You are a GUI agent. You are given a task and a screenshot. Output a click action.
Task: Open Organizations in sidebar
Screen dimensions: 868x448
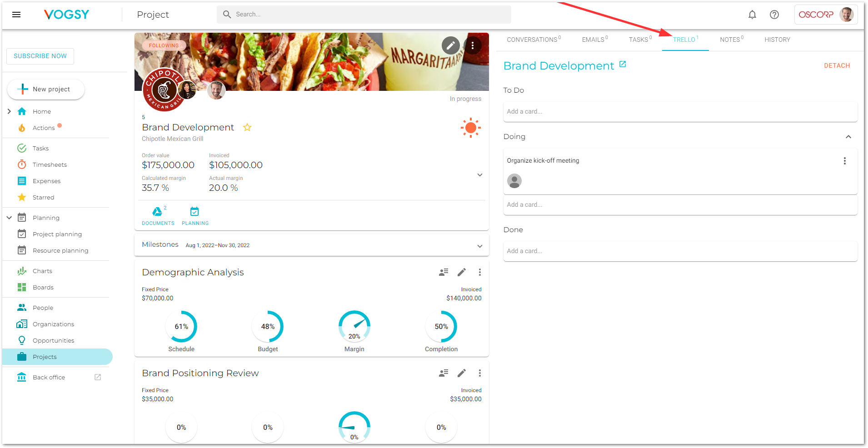click(53, 324)
